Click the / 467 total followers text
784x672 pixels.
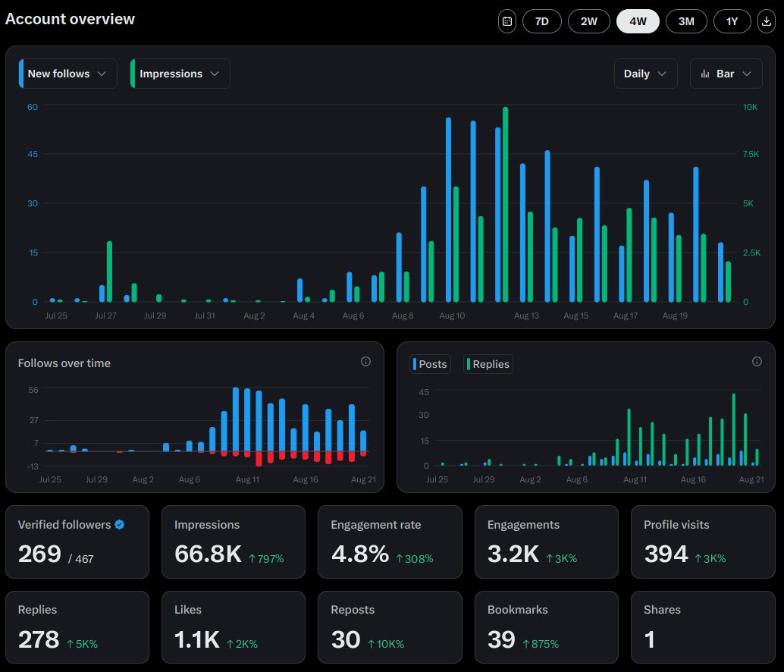click(x=80, y=559)
